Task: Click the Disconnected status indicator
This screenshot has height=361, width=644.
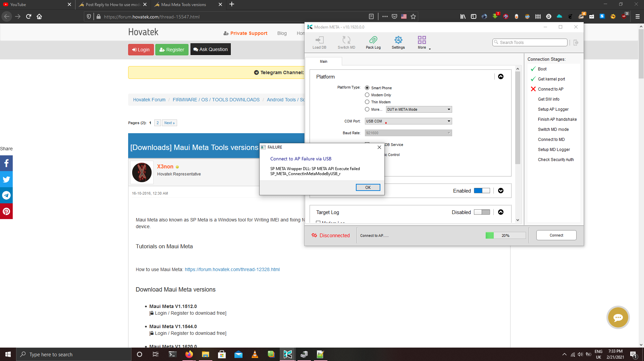Action: 330,236
